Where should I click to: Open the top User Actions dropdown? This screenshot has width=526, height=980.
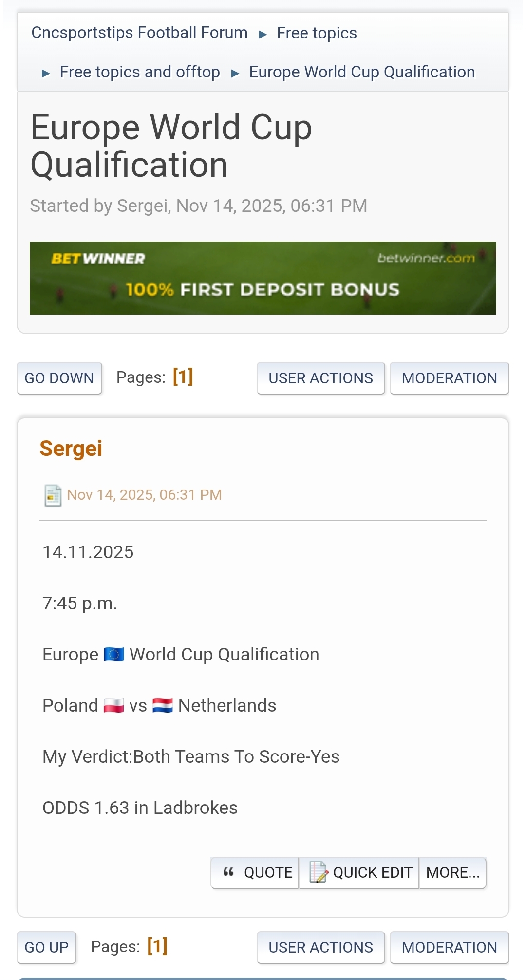pos(320,378)
